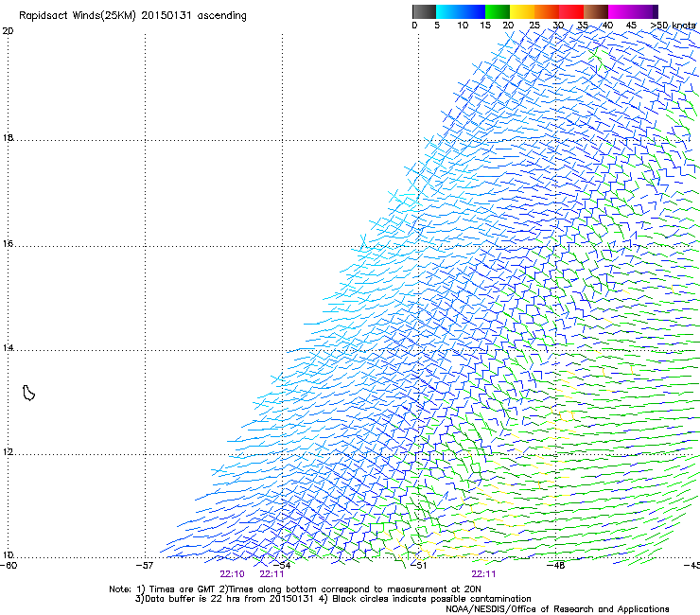Click the '22:11' time label right of -51
The width and height of the screenshot is (700, 615).
(x=483, y=574)
